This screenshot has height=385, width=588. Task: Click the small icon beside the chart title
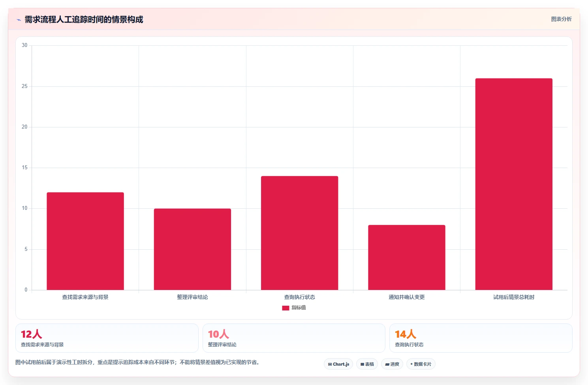(19, 20)
